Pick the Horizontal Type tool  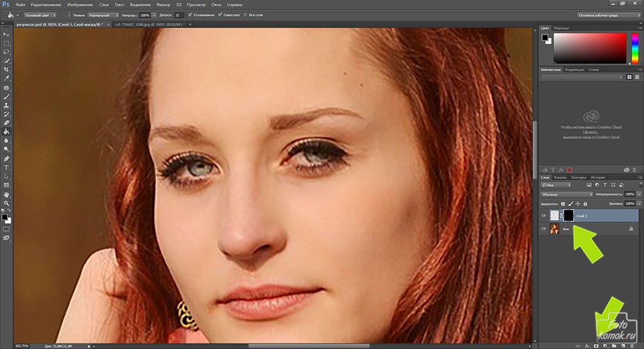6,168
